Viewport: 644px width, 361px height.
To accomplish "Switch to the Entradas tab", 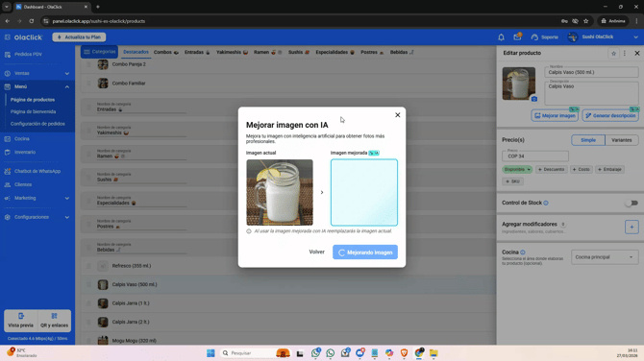I will coord(197,52).
